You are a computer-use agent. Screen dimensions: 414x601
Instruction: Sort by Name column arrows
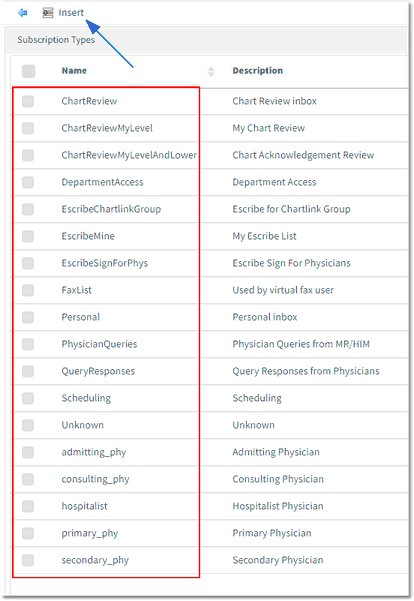pyautogui.click(x=211, y=71)
